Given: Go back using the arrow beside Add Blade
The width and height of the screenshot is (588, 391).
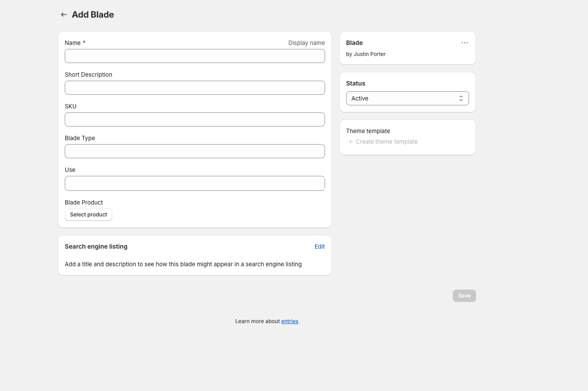Looking at the screenshot, I should click(x=64, y=15).
